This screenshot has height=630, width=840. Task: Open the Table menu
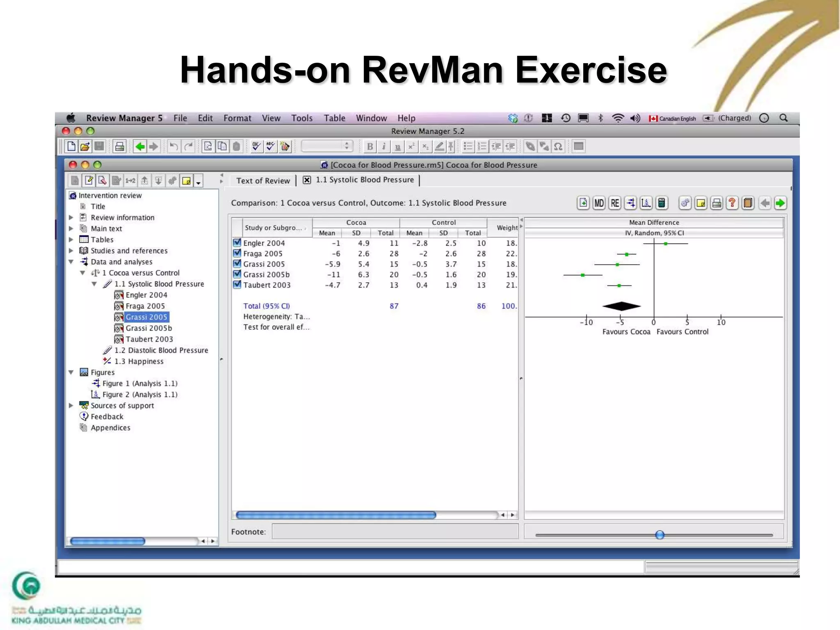334,118
